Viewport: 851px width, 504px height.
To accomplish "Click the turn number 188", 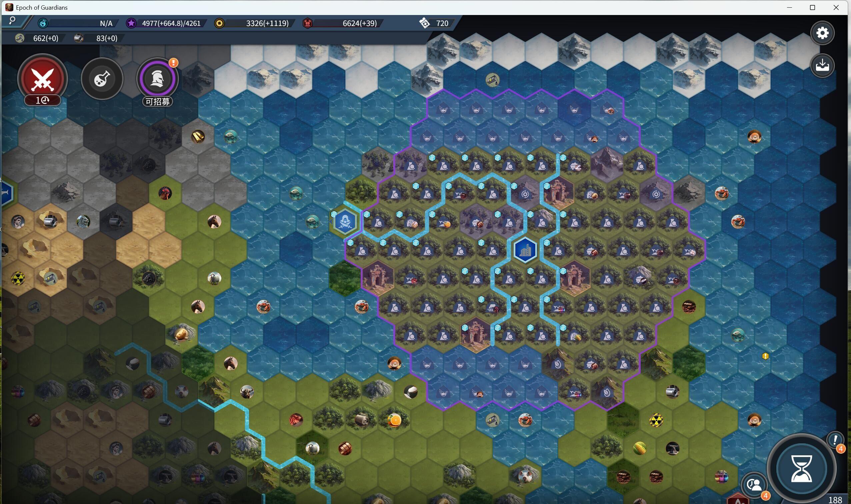I will 835,500.
